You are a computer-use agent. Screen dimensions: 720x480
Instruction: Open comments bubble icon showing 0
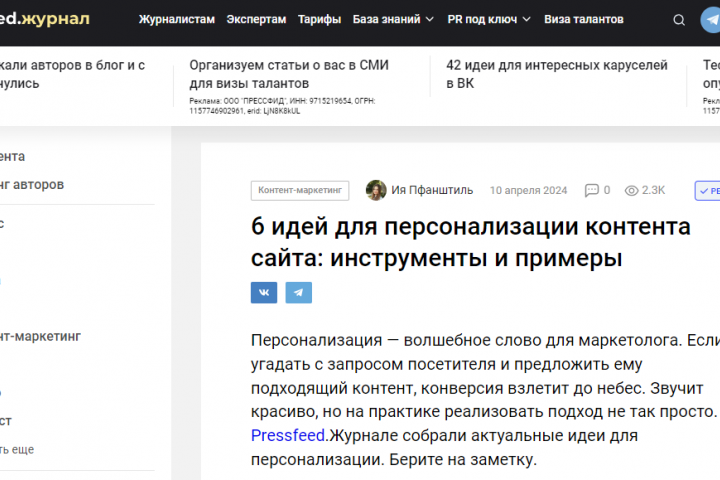[x=591, y=190]
